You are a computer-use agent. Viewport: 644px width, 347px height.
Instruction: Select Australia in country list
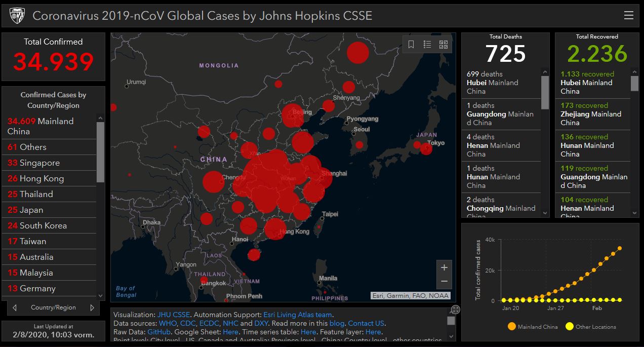coord(50,257)
